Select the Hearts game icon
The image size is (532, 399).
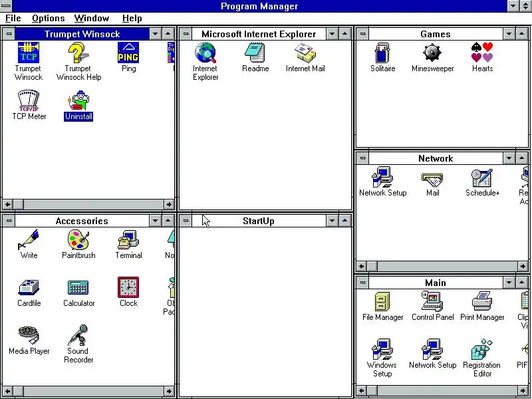point(482,53)
